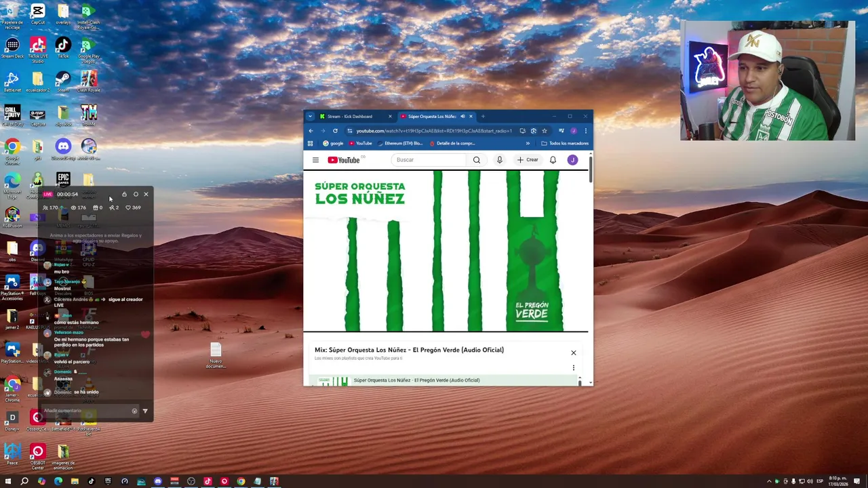The width and height of the screenshot is (868, 488).
Task: Open the Peace desktop shortcut
Action: click(x=12, y=455)
